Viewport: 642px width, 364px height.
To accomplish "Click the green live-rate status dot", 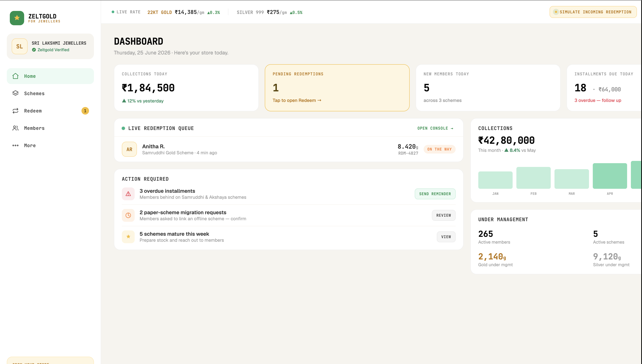I will click(x=113, y=12).
